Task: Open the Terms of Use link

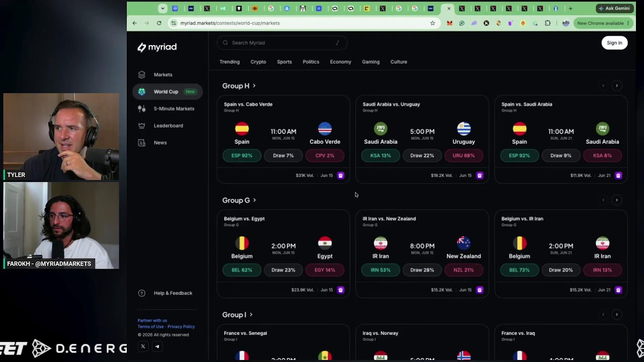Action: [x=150, y=327]
